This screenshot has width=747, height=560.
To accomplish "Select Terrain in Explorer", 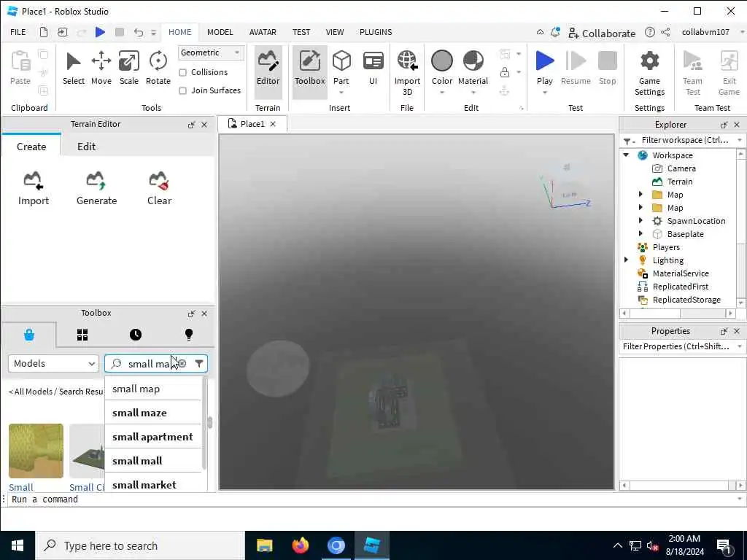I will point(680,182).
